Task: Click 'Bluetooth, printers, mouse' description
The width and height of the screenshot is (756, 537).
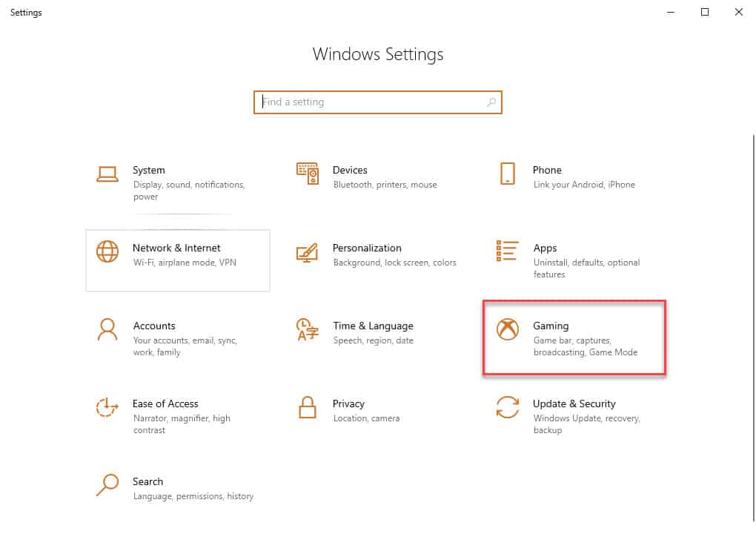Action: pos(385,185)
